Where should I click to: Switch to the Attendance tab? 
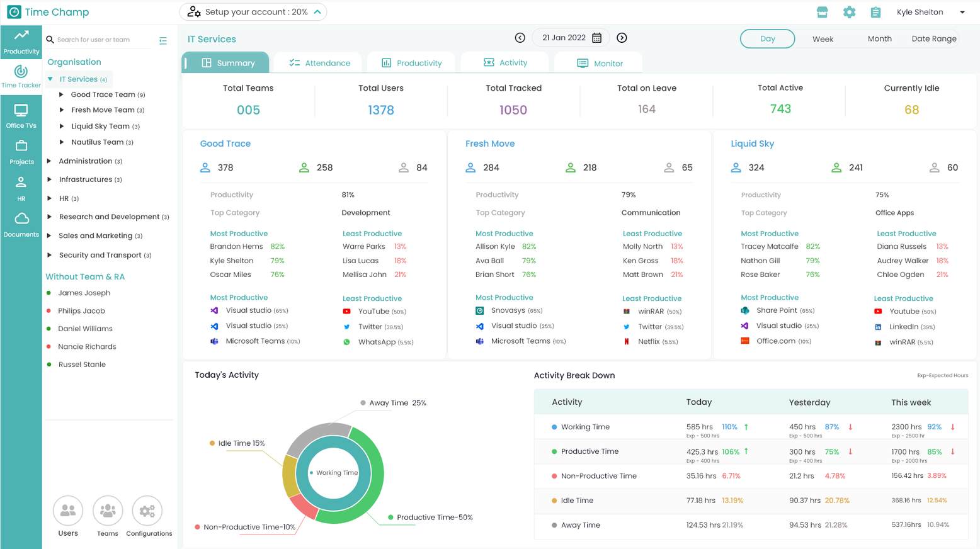(x=319, y=63)
